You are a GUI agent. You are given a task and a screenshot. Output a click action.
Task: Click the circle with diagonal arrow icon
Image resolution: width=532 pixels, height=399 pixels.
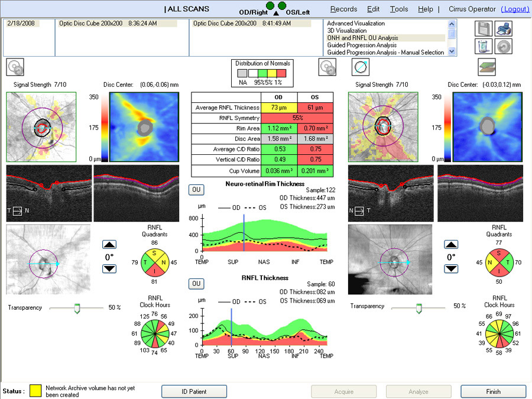coord(361,66)
